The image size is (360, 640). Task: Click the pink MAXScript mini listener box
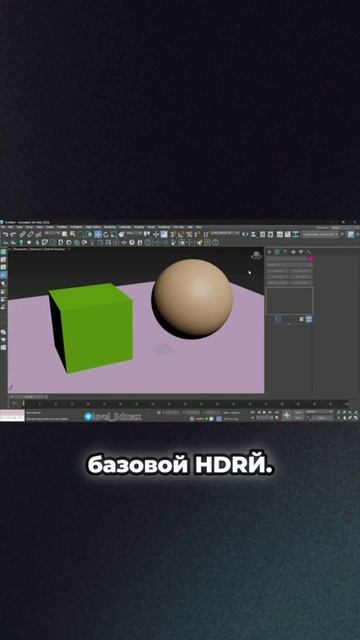point(12,413)
